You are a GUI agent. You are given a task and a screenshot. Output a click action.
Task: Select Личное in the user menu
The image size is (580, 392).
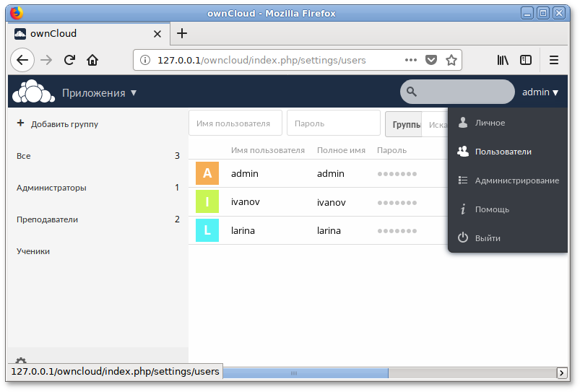(490, 123)
